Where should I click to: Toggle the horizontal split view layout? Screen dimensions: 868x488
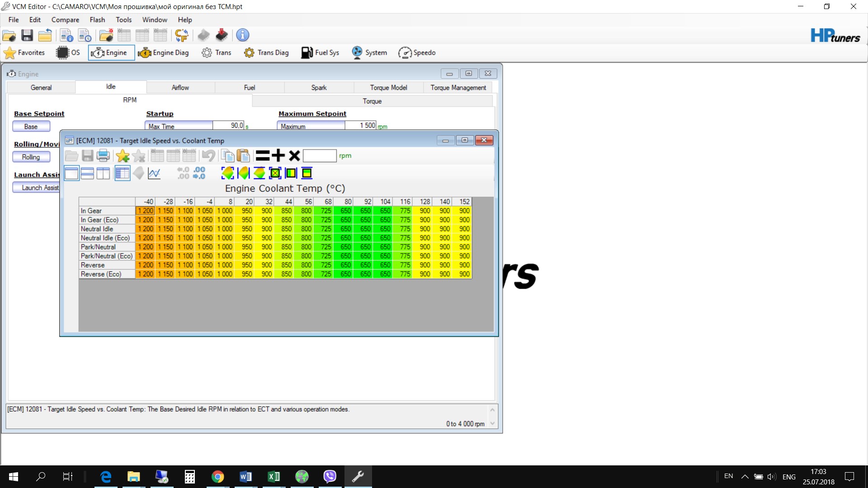pyautogui.click(x=87, y=173)
